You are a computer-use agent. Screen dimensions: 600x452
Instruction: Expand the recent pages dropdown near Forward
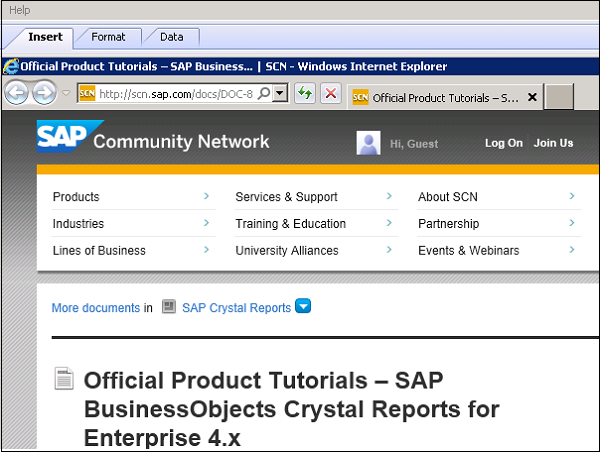[x=66, y=94]
